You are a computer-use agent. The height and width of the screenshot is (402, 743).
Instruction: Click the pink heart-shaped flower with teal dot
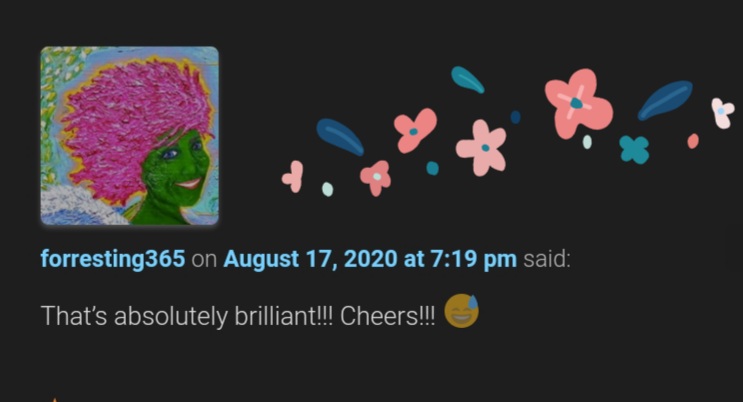pos(415,130)
